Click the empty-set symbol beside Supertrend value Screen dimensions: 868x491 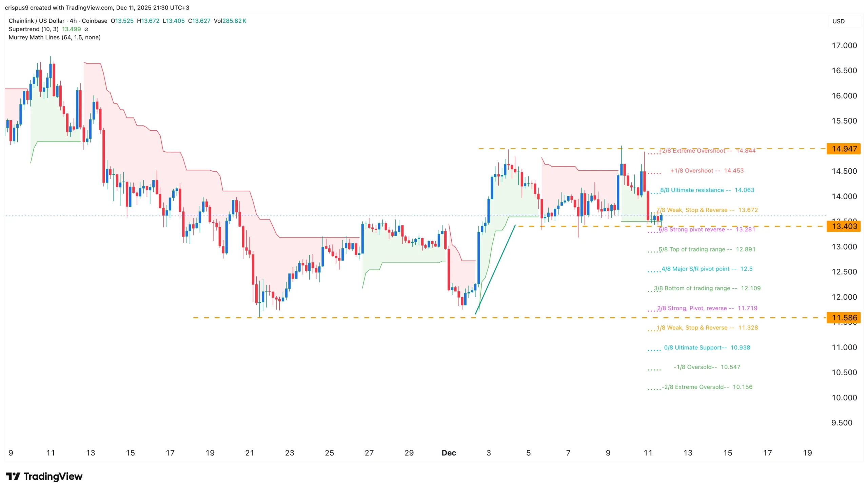86,29
